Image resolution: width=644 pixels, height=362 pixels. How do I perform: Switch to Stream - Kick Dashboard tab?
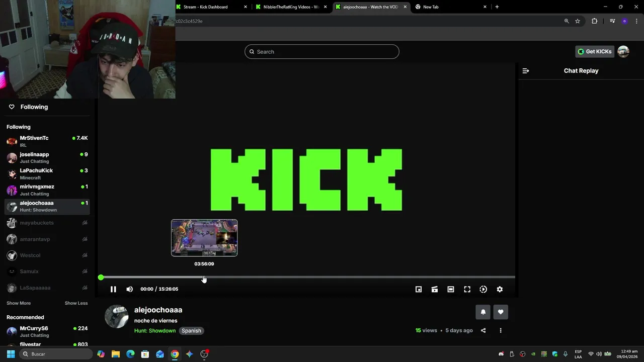tap(211, 7)
